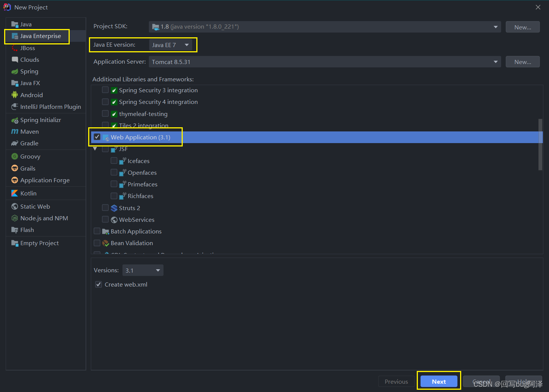This screenshot has height=392, width=549.
Task: Click the frameworks list vertical scrollbar
Action: click(x=540, y=145)
